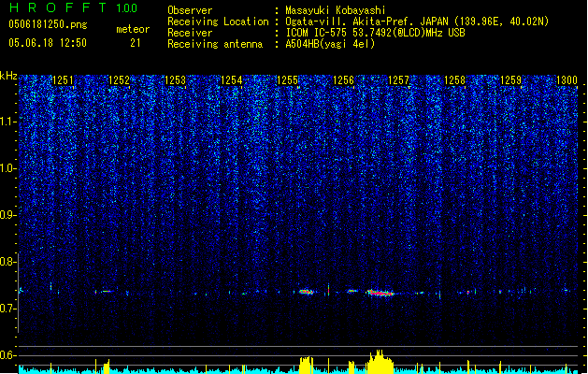
Task: Click the tallest yellow power peak near 1257
Action: [x=380, y=362]
